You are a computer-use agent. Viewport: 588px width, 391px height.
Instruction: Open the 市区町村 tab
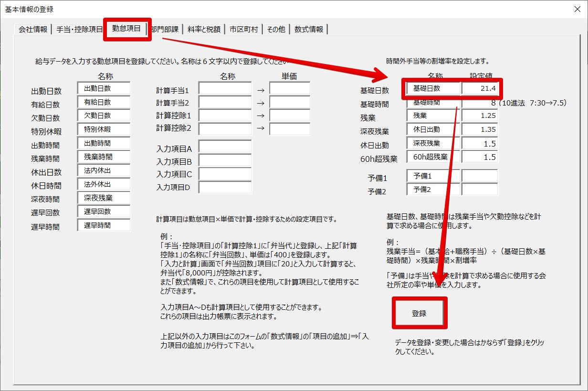point(243,29)
